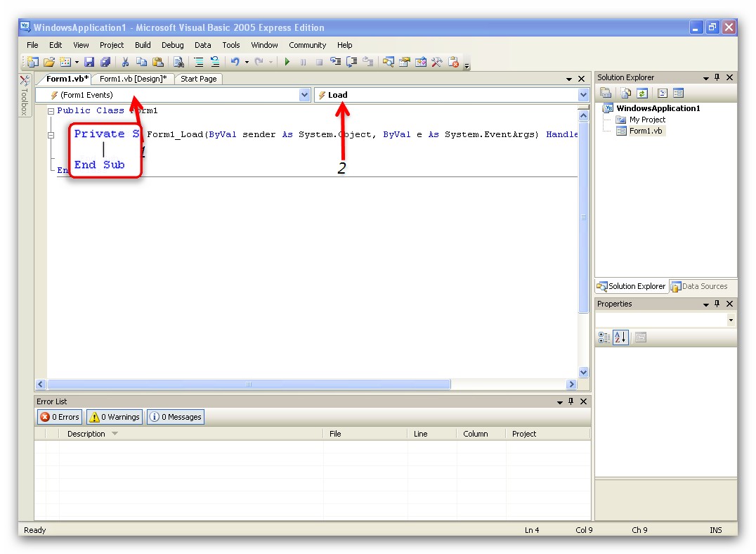Open the toolbar options overflow arrow
The height and width of the screenshot is (554, 756).
[467, 65]
